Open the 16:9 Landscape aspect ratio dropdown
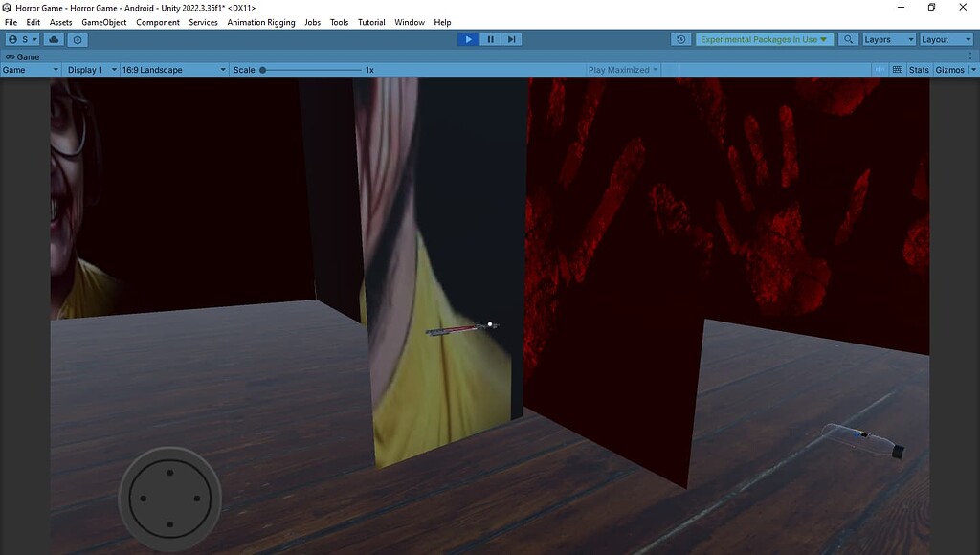The height and width of the screenshot is (555, 980). (x=173, y=69)
